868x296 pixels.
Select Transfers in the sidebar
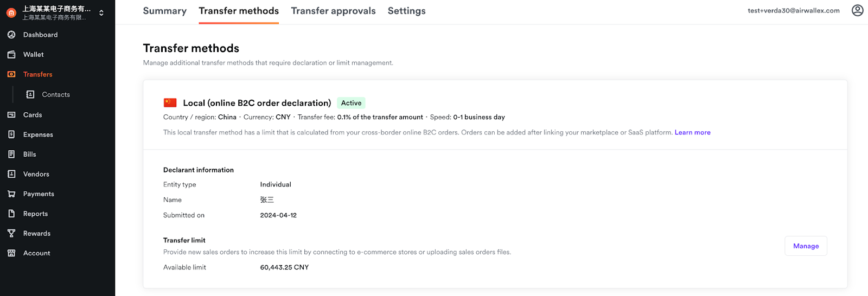pos(37,74)
